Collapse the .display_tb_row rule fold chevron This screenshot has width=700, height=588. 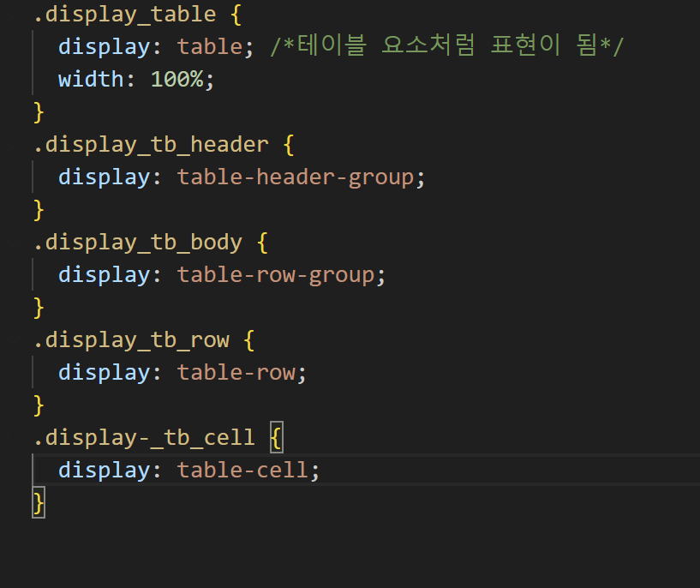click(14, 340)
